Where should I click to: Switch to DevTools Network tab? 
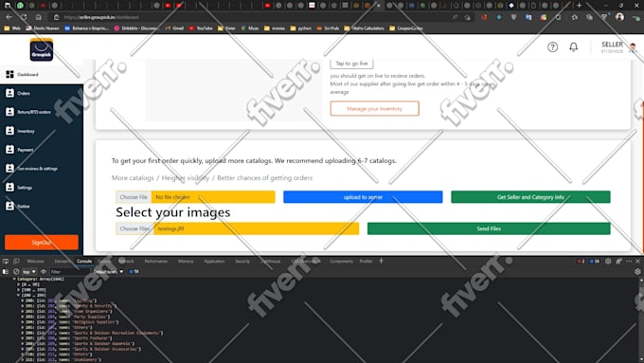[126, 261]
